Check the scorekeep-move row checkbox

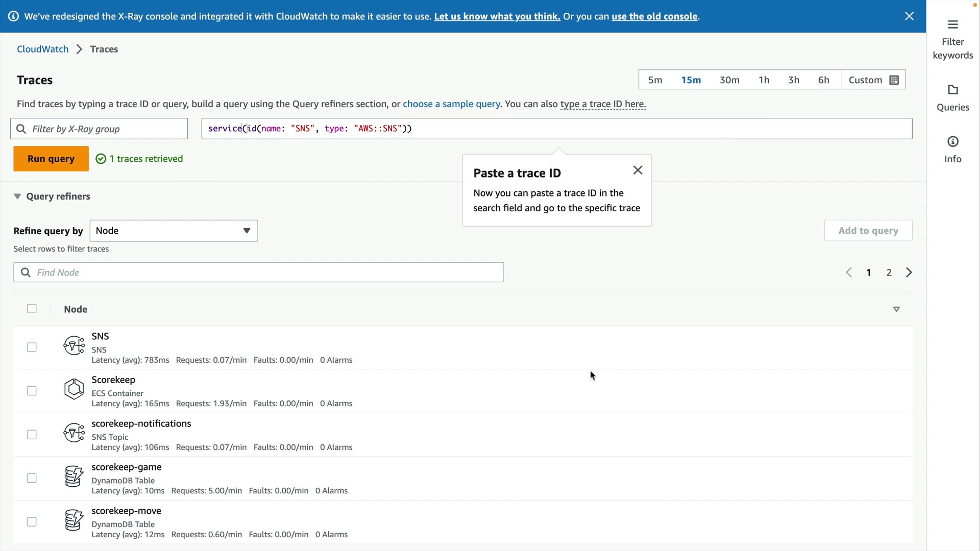(x=32, y=522)
